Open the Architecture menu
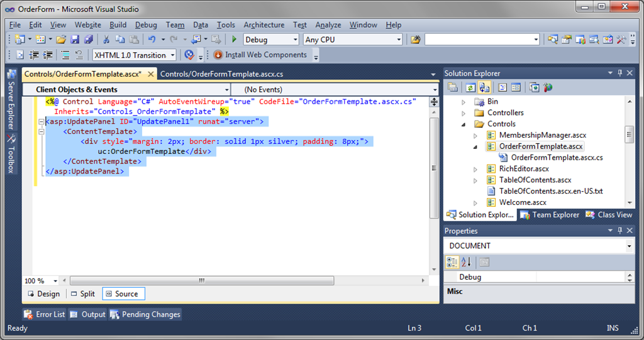 [264, 25]
